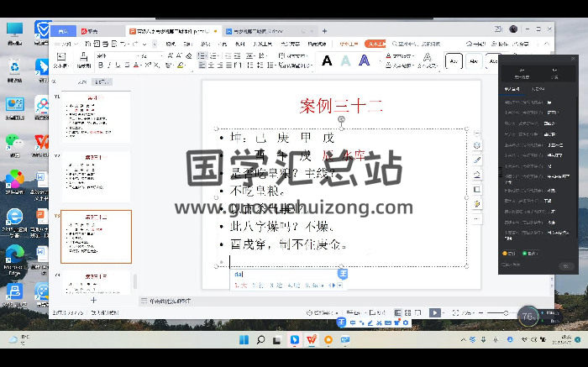Apply the red font color button
588x367 pixels.
(x=136, y=66)
